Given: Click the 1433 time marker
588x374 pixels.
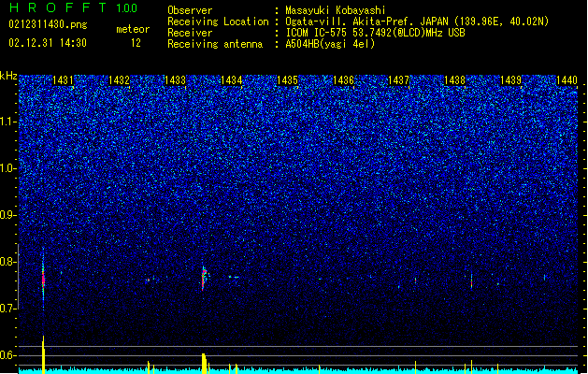Looking at the screenshot, I should [175, 80].
